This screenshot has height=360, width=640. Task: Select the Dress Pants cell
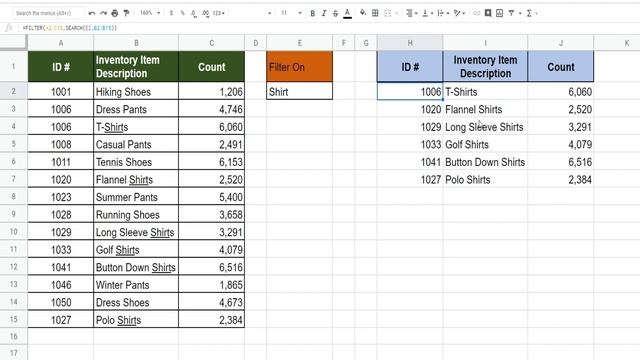click(x=136, y=109)
